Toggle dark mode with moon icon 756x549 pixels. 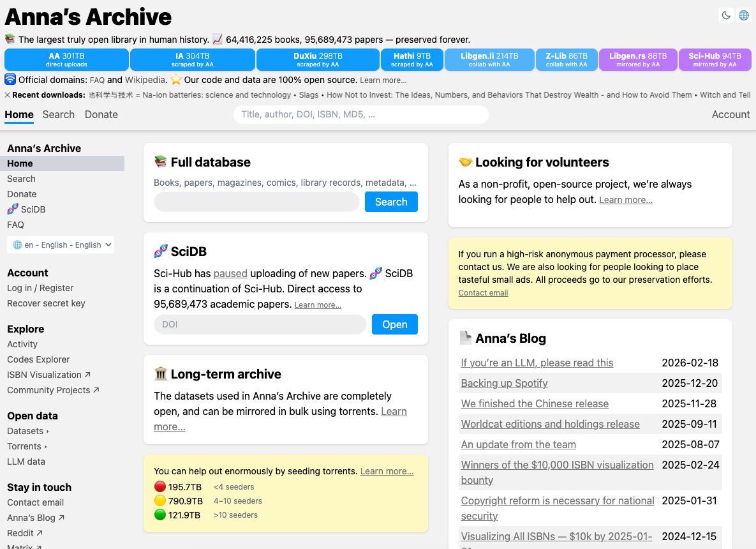(726, 15)
